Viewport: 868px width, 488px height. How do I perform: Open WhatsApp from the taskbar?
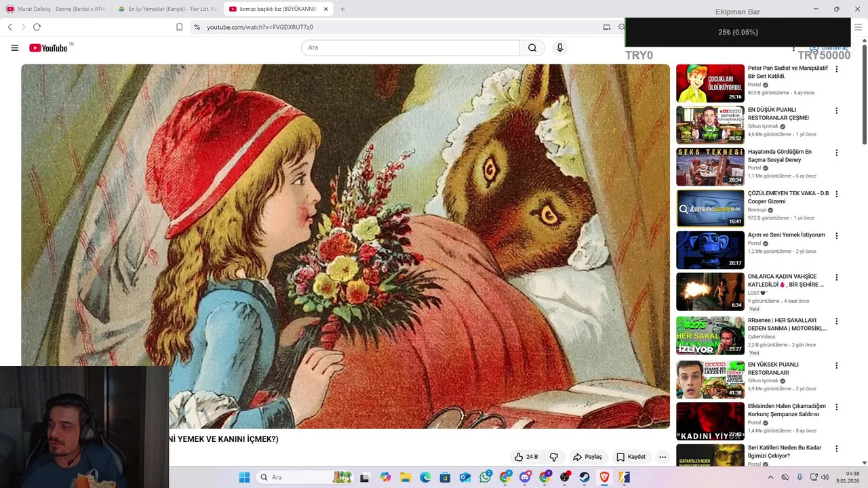tap(486, 477)
